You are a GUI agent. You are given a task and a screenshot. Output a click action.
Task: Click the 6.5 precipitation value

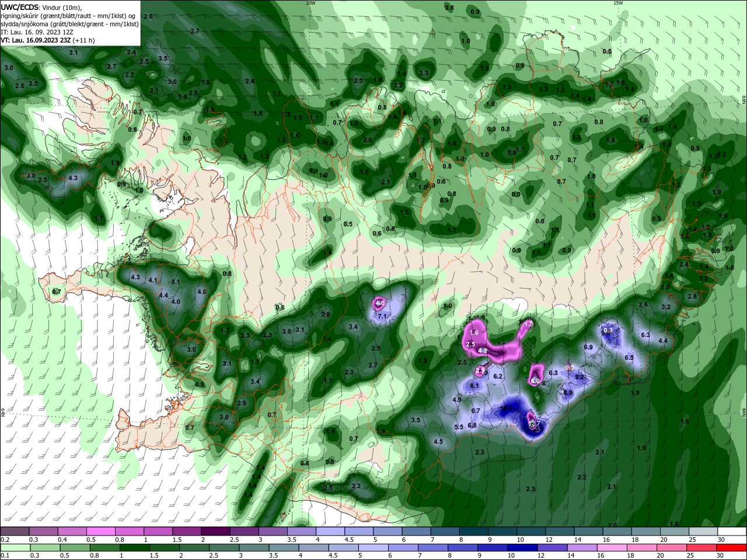[629, 358]
